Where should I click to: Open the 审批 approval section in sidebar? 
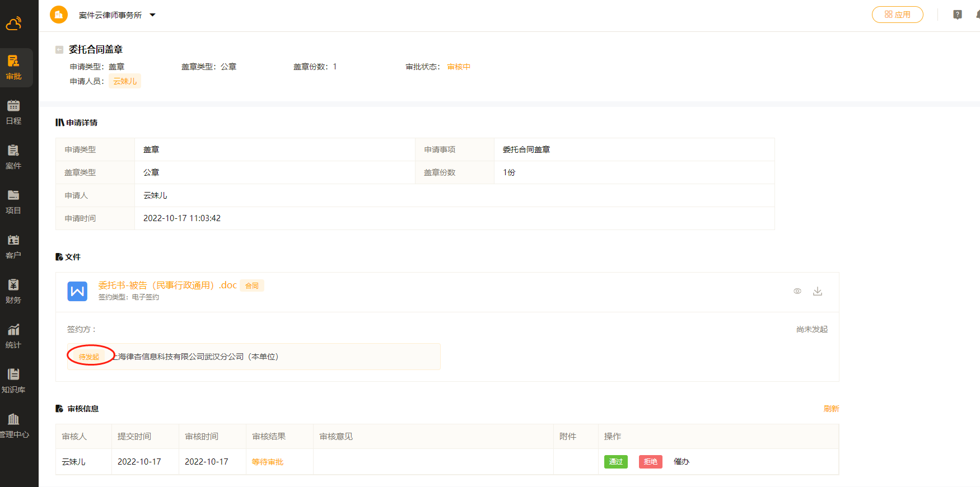[x=14, y=67]
